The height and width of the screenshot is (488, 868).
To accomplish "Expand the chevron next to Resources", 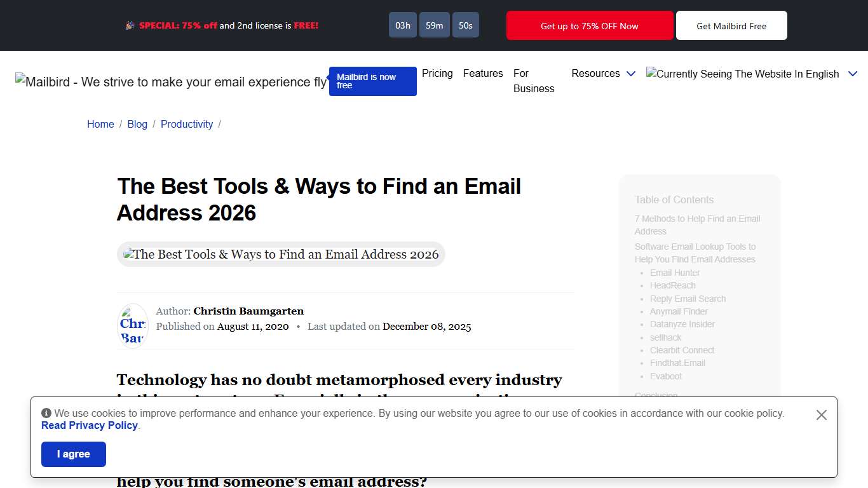I will pos(630,74).
